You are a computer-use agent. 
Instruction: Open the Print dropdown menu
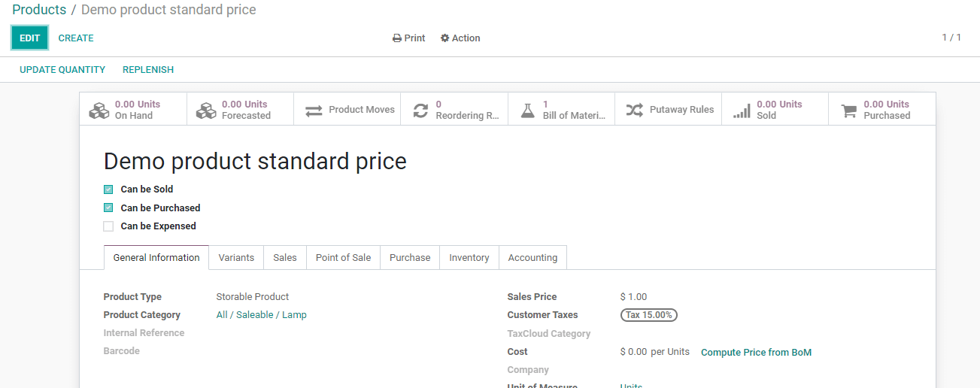coord(409,38)
